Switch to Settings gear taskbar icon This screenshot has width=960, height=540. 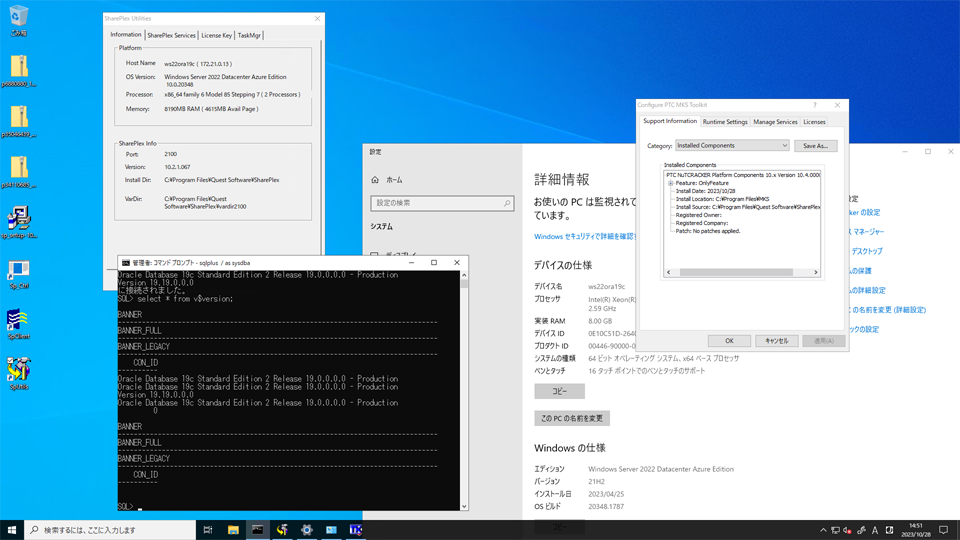coord(307,530)
